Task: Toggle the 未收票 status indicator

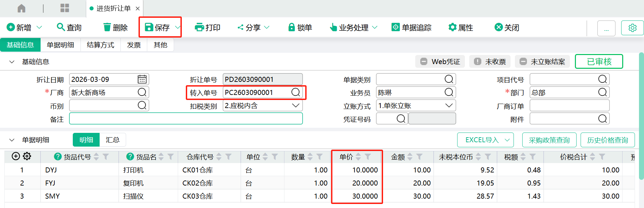Action: pos(490,62)
